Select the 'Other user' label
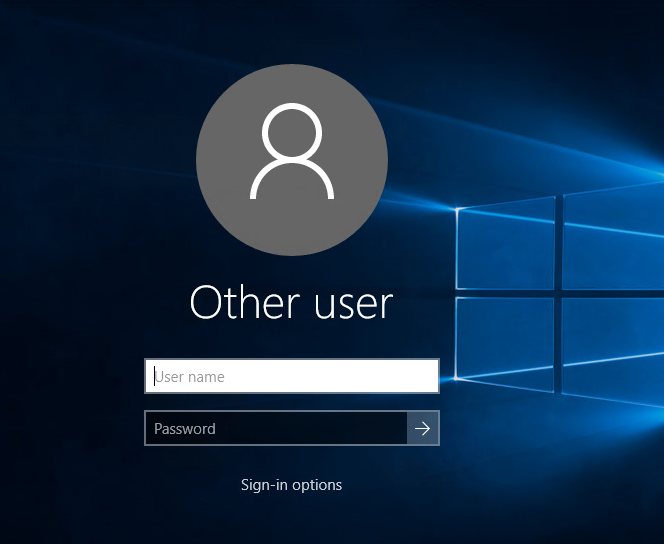Screen dimensions: 664x544 (x=291, y=303)
